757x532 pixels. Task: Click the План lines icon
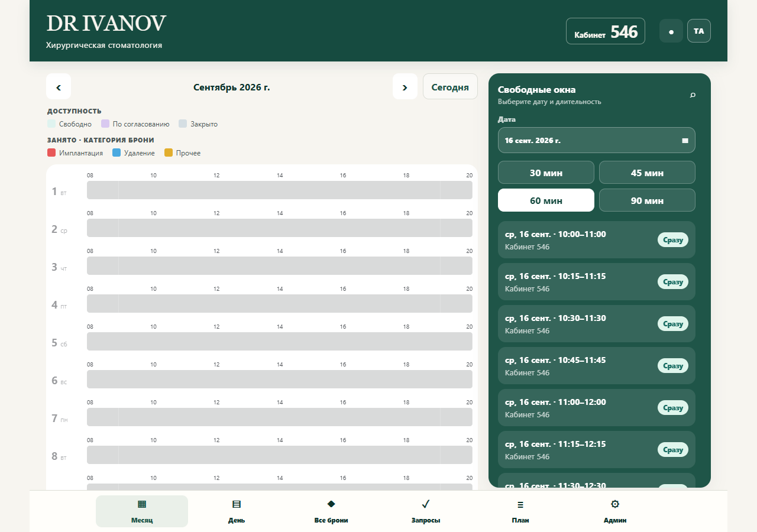point(520,504)
